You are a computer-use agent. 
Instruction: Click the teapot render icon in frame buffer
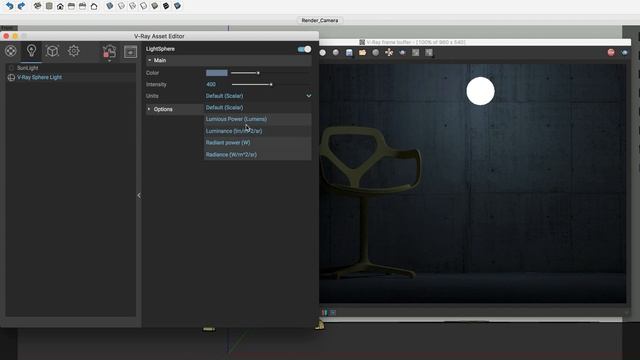tap(402, 52)
